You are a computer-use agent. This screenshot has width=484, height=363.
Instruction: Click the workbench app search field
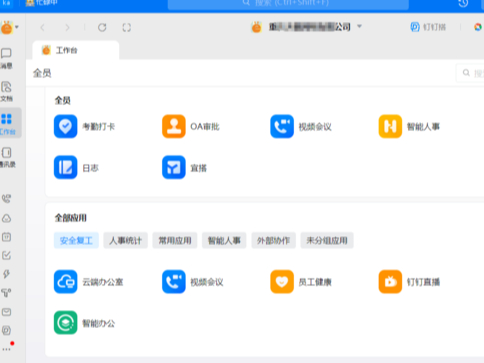(x=470, y=73)
